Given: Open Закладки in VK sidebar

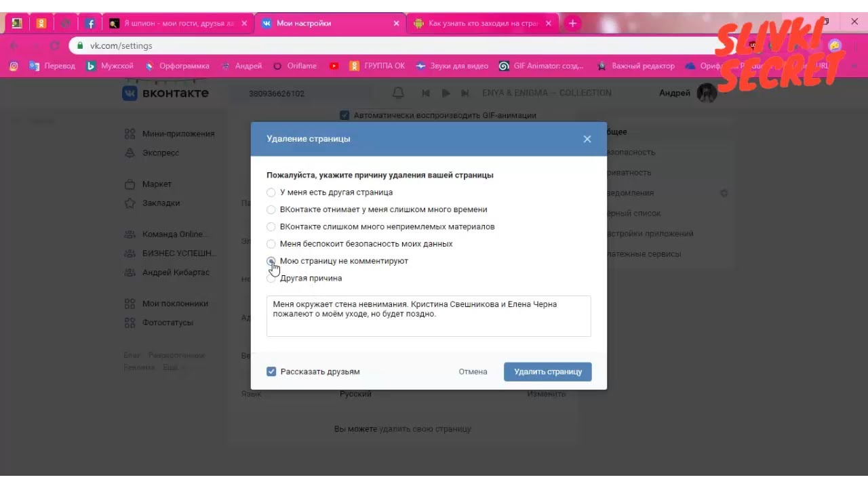Looking at the screenshot, I should (x=153, y=203).
